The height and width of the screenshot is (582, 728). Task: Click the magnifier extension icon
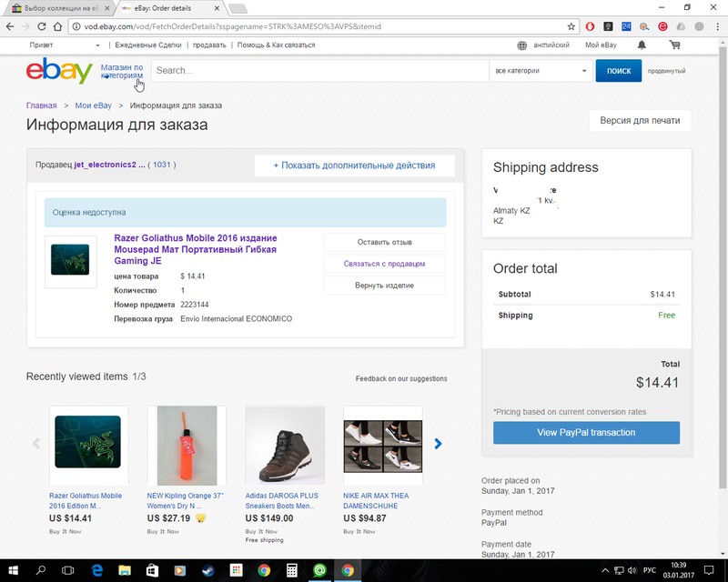tap(644, 26)
